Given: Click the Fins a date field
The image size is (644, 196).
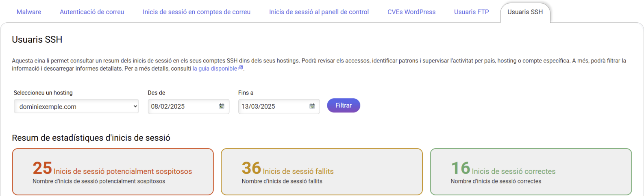Looking at the screenshot, I should coord(279,106).
